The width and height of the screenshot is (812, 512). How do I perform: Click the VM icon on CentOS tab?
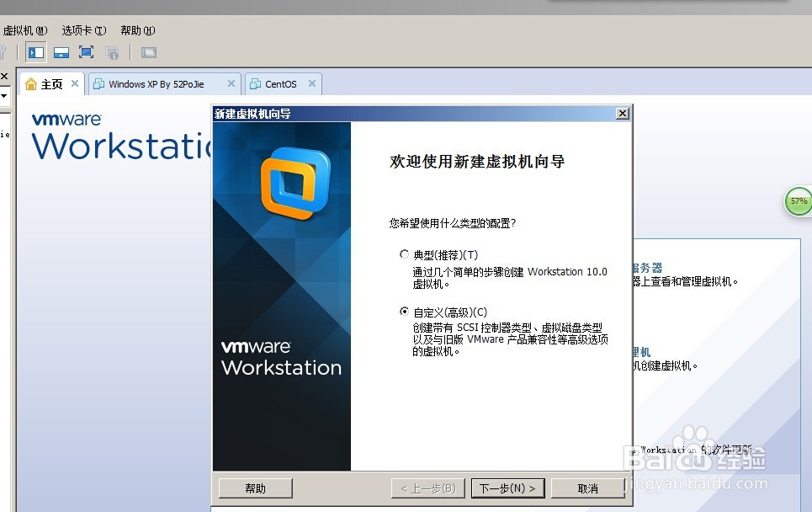point(255,84)
